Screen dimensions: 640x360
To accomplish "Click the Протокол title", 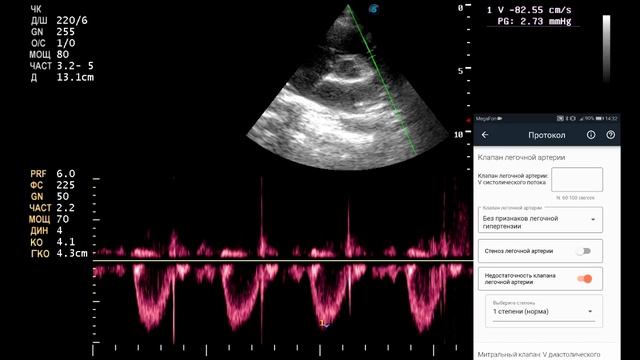I will point(547,135).
